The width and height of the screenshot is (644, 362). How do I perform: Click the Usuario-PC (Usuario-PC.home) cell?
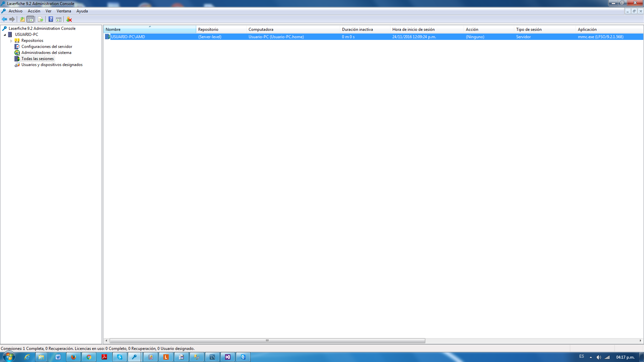tap(276, 37)
